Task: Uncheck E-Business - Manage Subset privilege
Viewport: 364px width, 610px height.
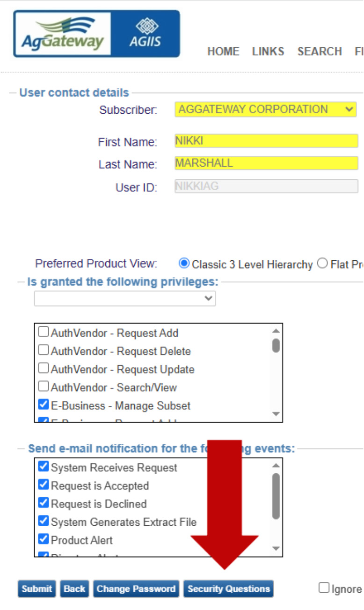Action: (x=43, y=405)
